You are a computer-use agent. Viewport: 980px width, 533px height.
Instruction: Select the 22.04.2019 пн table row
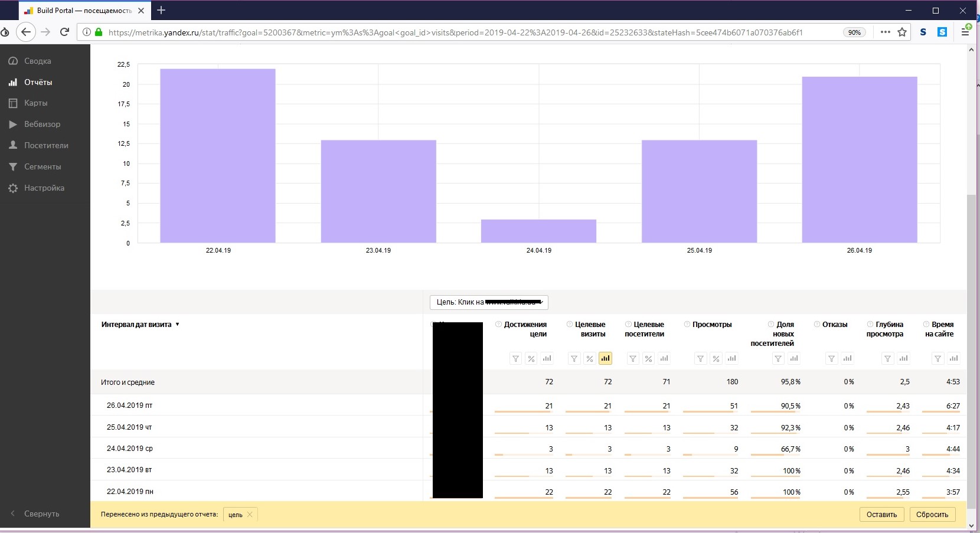point(528,491)
